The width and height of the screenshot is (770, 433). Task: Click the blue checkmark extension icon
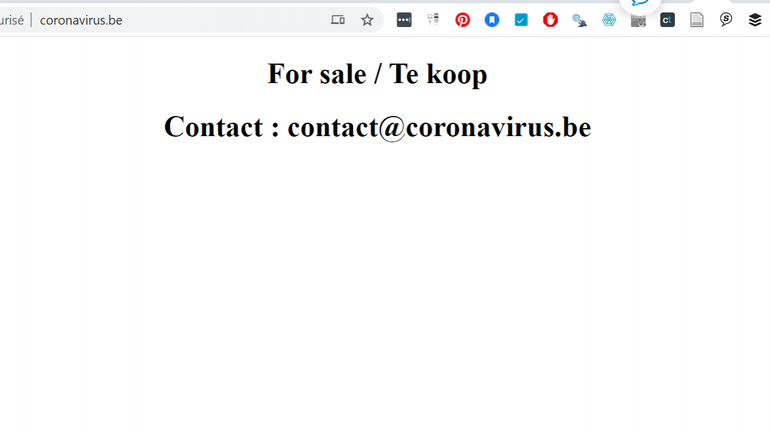521,20
